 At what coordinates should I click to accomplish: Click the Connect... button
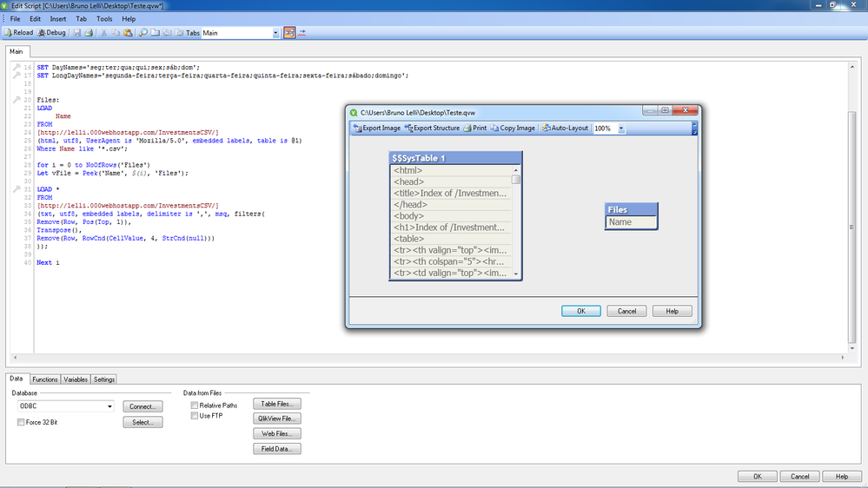[x=142, y=406]
